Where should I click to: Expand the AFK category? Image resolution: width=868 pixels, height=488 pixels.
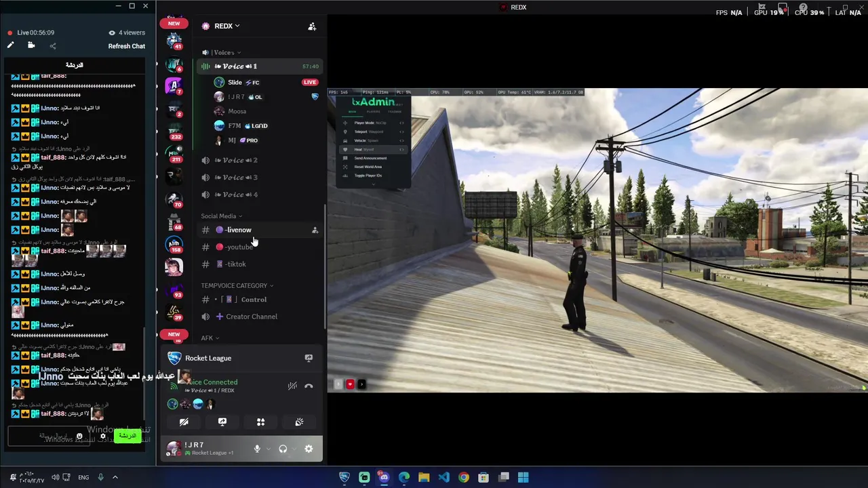210,338
